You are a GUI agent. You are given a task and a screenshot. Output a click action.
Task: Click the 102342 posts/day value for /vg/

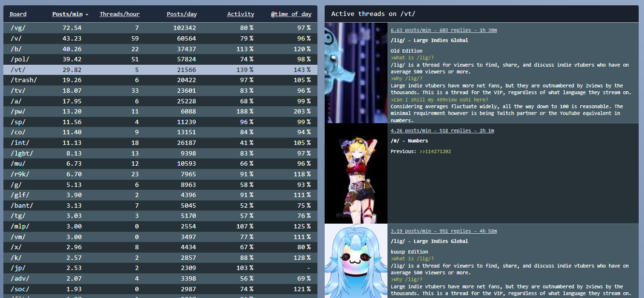coord(185,28)
